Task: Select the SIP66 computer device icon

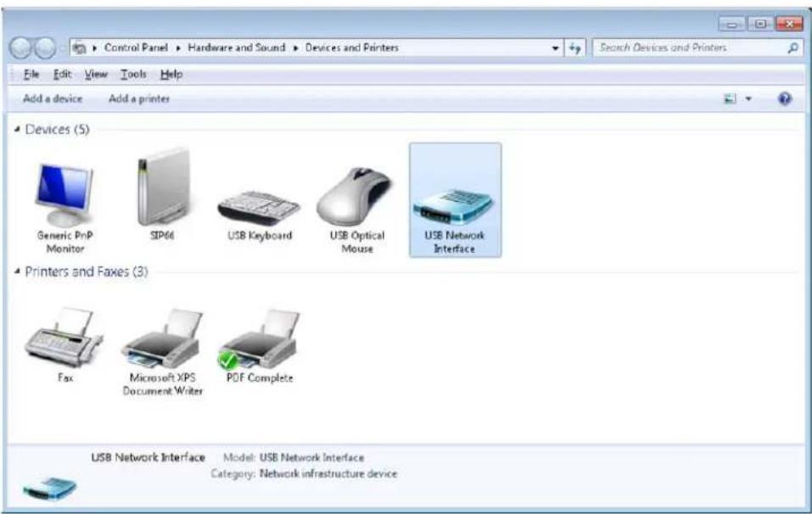Action: tap(163, 187)
